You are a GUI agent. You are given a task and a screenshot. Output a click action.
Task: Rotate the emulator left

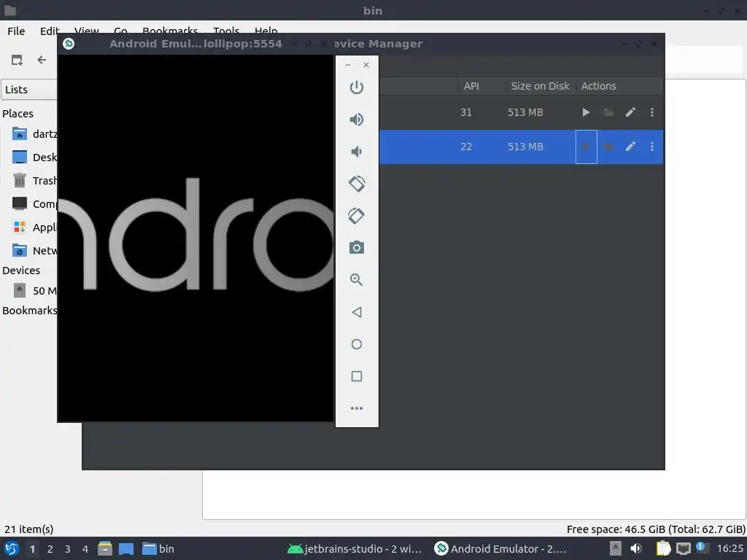[356, 183]
